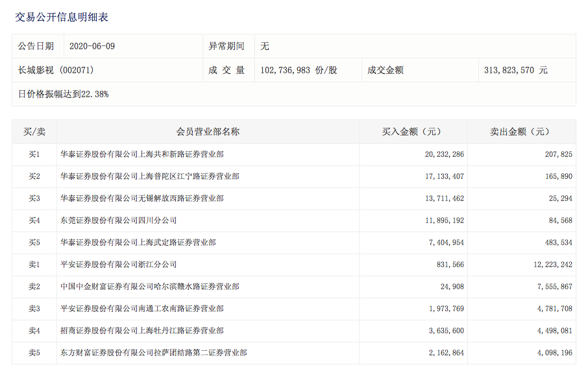The height and width of the screenshot is (369, 588).
Task: Click the 买入金额(元) column header
Action: pos(411,132)
